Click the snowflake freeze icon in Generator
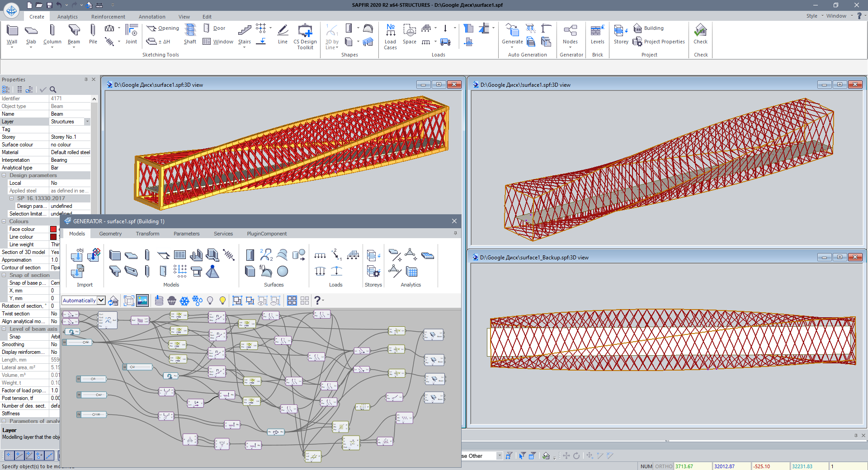 coord(184,301)
